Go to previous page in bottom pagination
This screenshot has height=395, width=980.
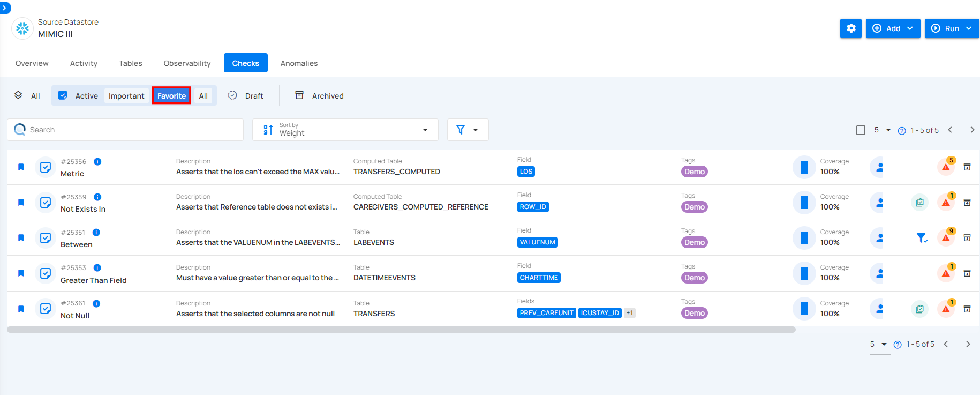pos(946,344)
